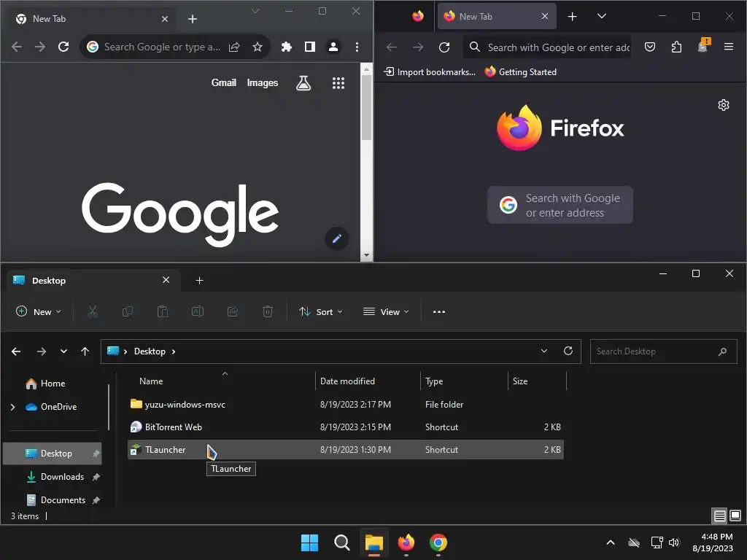
Task: Click Chrome's scroll down arrow
Action: tap(366, 255)
